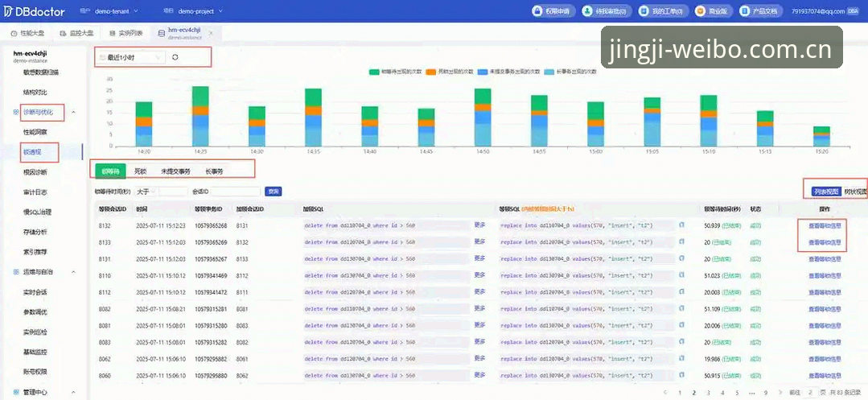Click the 会话ID input field

pos(235,191)
